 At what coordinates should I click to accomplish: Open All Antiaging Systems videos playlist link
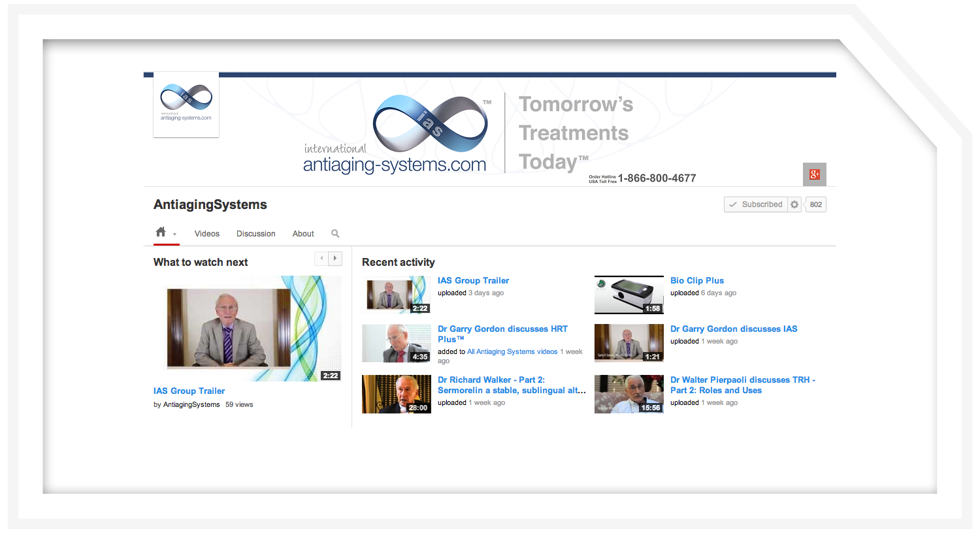point(512,351)
